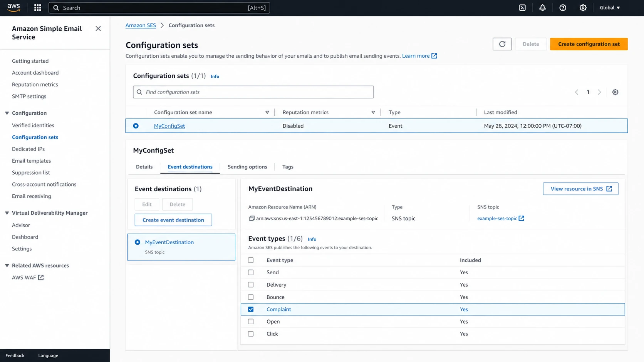
Task: Toggle the select-all event types checkbox
Action: click(251, 260)
